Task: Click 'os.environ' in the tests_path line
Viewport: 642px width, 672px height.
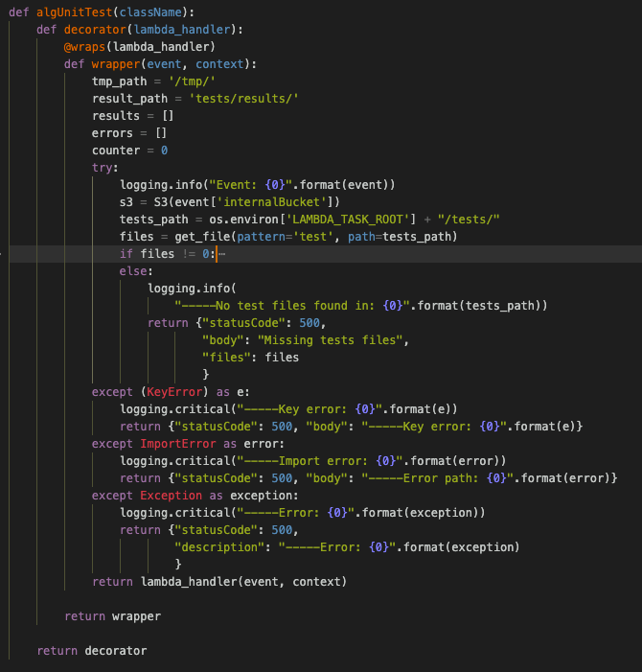Action: pyautogui.click(x=243, y=220)
